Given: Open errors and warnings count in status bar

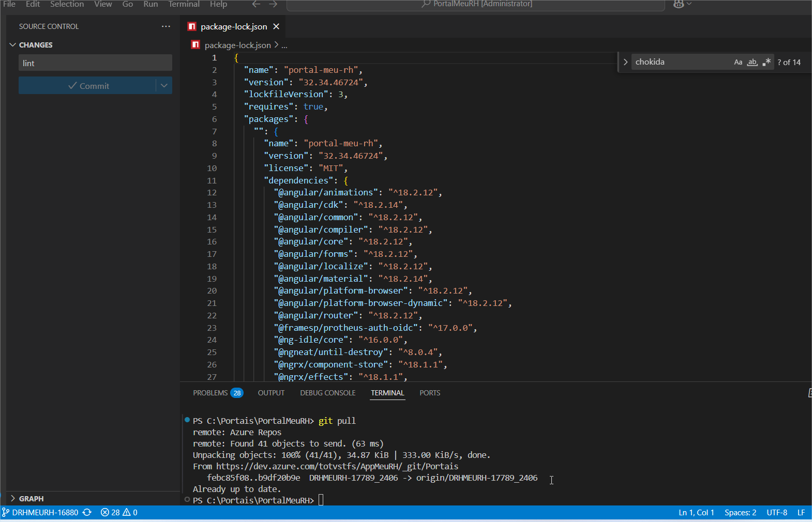Looking at the screenshot, I should point(119,512).
